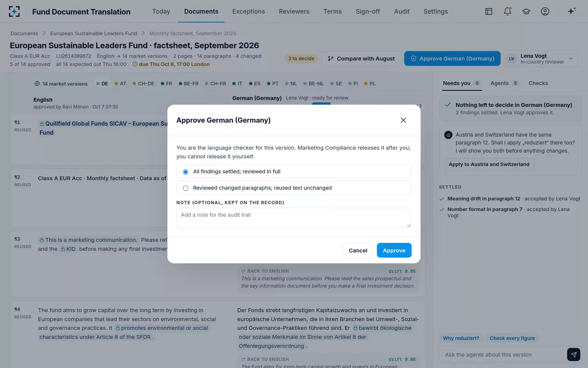Image resolution: width=588 pixels, height=368 pixels.
Task: Open European Sustainable Leaders Fund breadcrumb
Action: point(94,34)
